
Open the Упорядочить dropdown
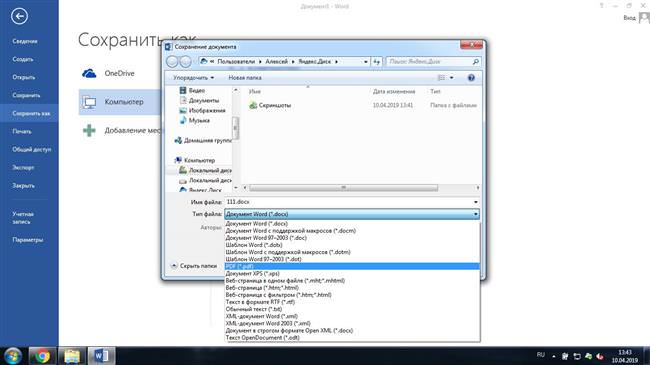[x=194, y=78]
